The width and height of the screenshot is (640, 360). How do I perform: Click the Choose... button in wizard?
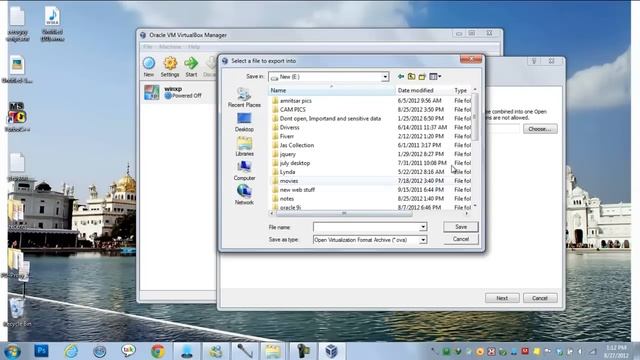point(540,129)
